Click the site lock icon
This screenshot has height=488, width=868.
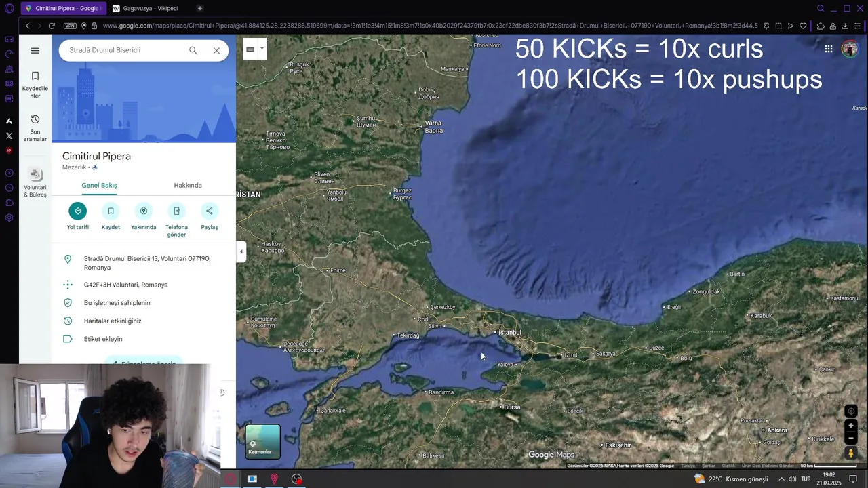click(x=94, y=26)
